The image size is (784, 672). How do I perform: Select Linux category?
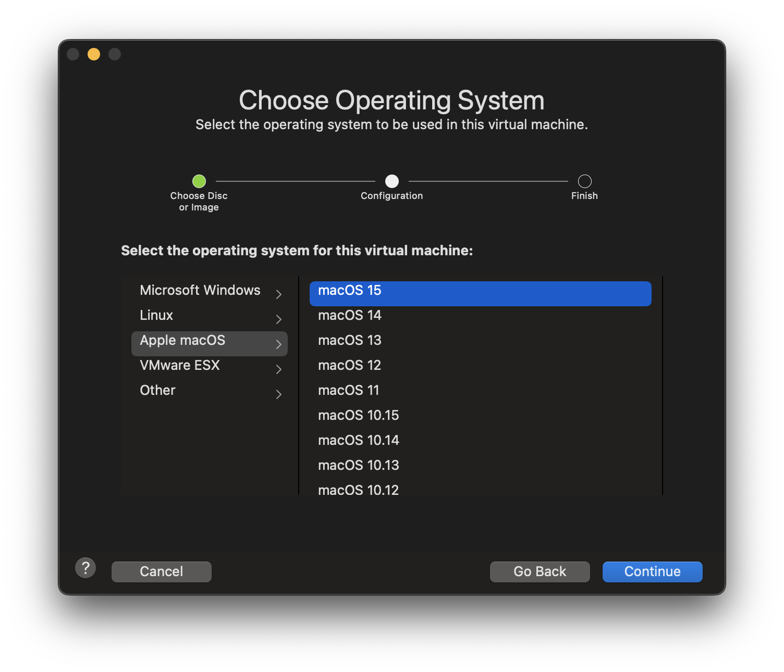point(210,318)
